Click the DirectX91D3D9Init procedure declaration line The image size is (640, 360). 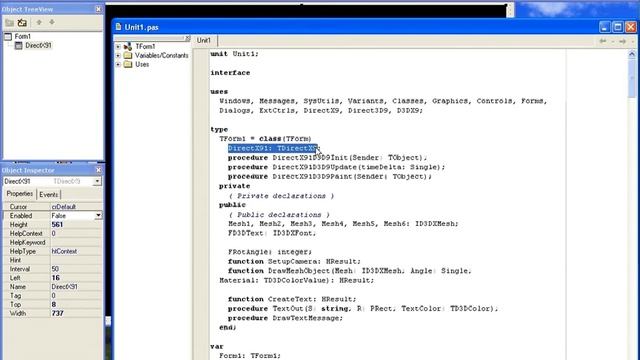tap(327, 158)
